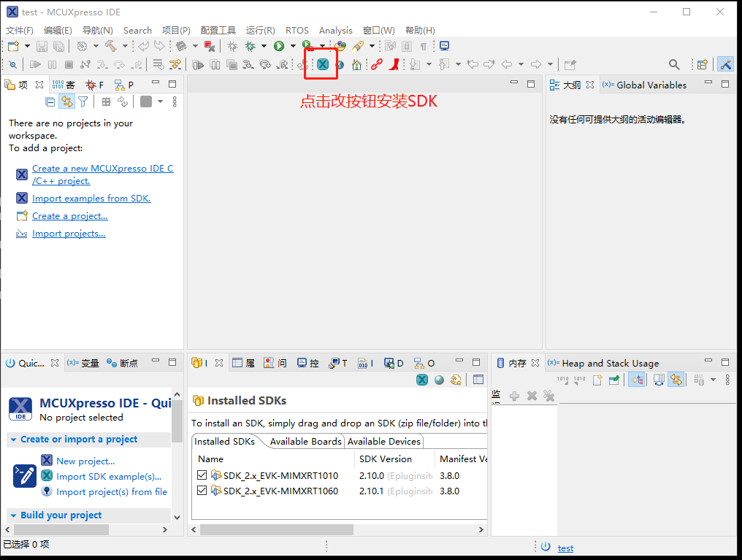Open the 文件(F) menu
This screenshot has height=560, width=742.
click(x=20, y=30)
